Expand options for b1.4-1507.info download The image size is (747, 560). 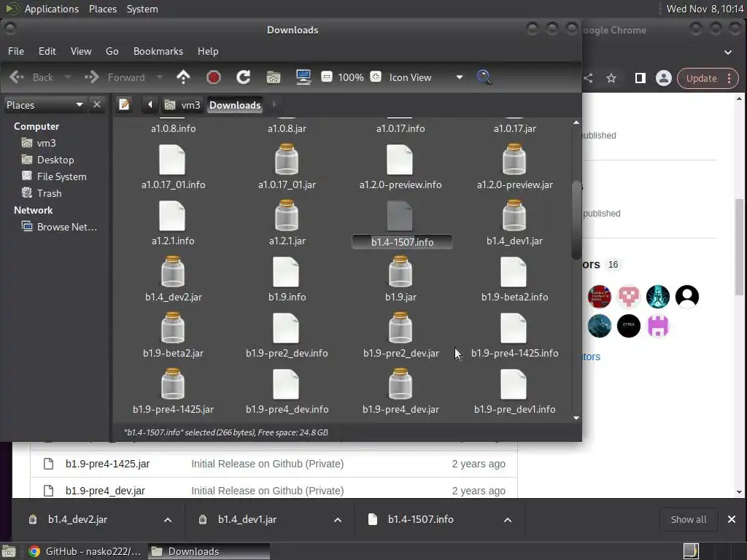(x=508, y=519)
